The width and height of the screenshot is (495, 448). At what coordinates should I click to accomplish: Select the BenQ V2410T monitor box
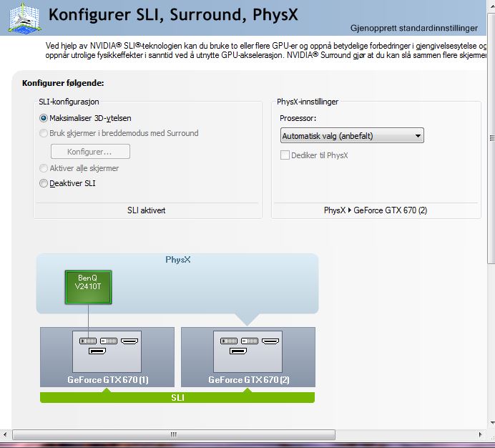coord(88,287)
